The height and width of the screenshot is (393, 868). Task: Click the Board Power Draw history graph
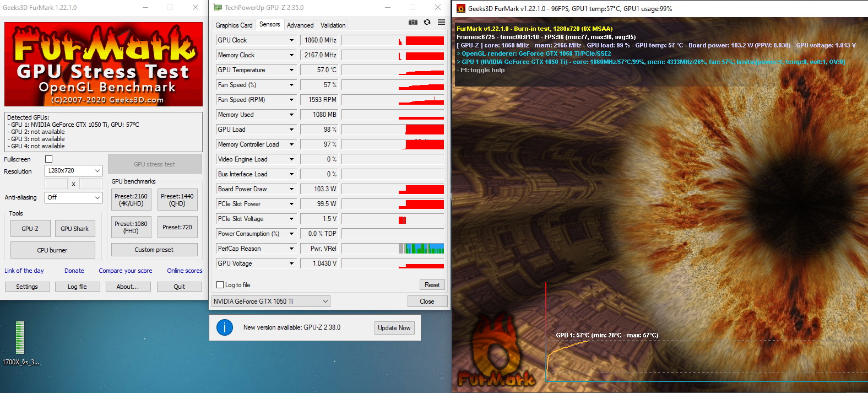pyautogui.click(x=393, y=189)
